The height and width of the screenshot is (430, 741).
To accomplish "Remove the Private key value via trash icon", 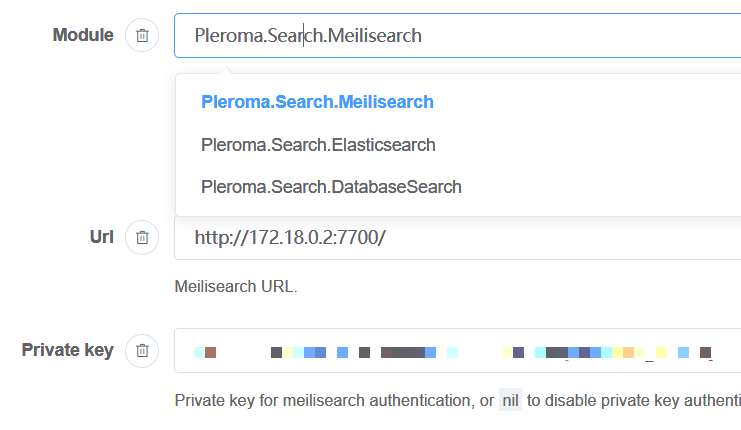I will point(142,351).
